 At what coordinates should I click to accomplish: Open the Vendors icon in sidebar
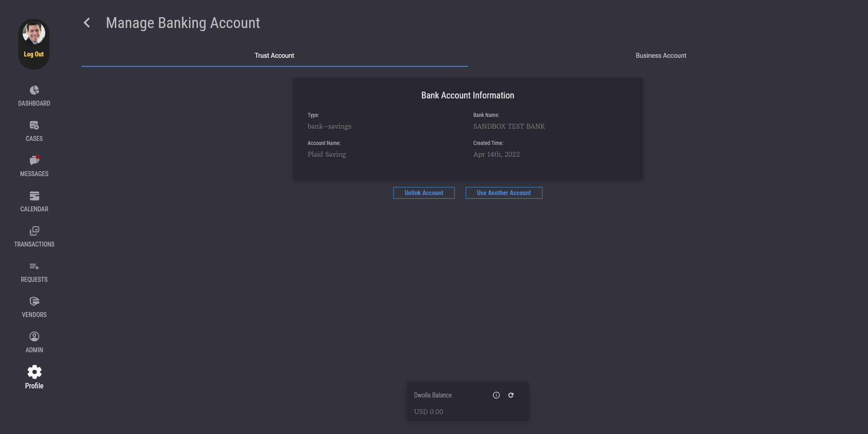[x=34, y=302]
